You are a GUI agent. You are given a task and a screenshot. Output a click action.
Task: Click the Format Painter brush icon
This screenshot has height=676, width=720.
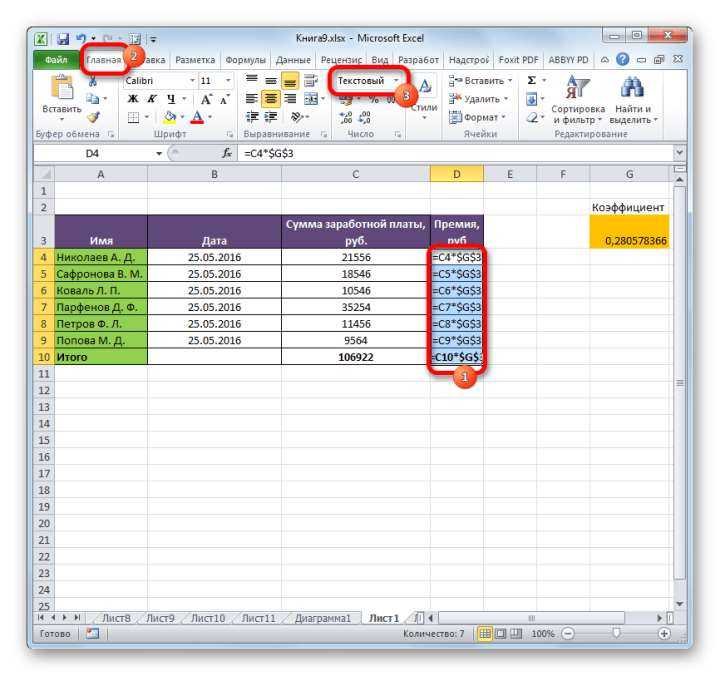(93, 118)
